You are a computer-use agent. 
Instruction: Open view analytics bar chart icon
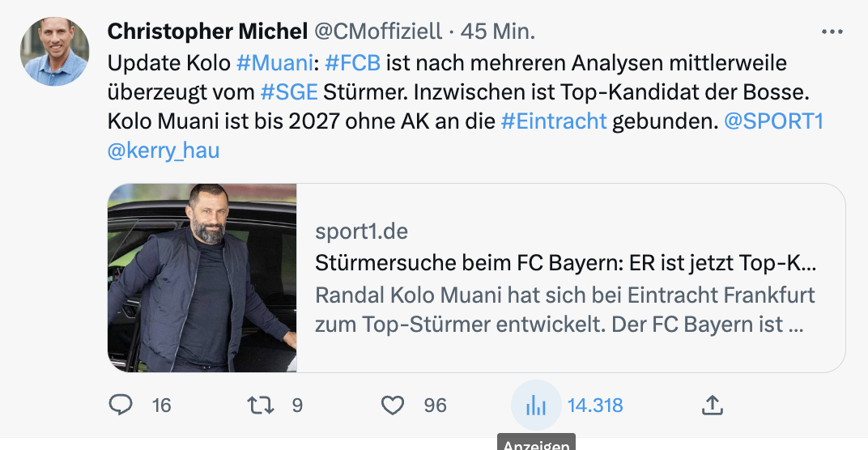coord(536,405)
